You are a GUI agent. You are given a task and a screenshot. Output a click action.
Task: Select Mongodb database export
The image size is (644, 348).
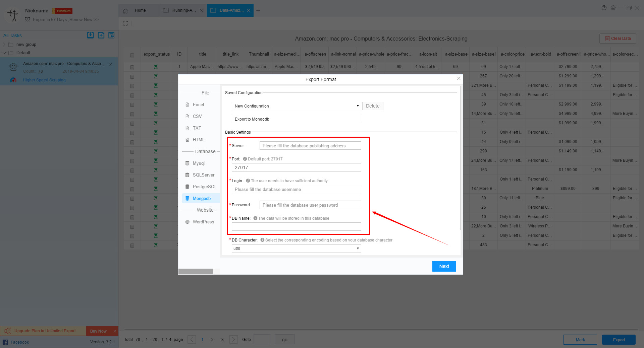coord(201,199)
